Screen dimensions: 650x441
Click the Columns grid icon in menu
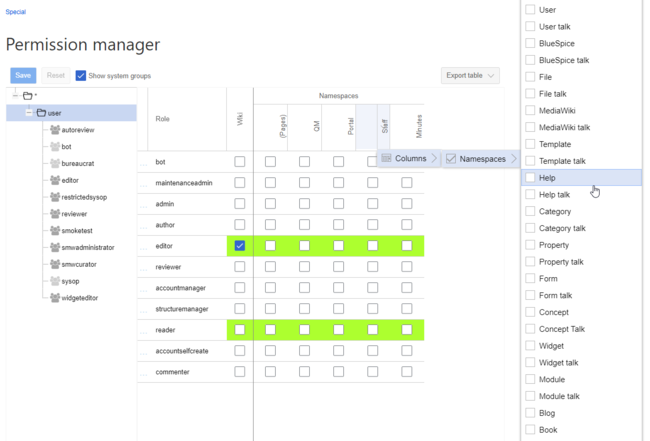coord(386,158)
